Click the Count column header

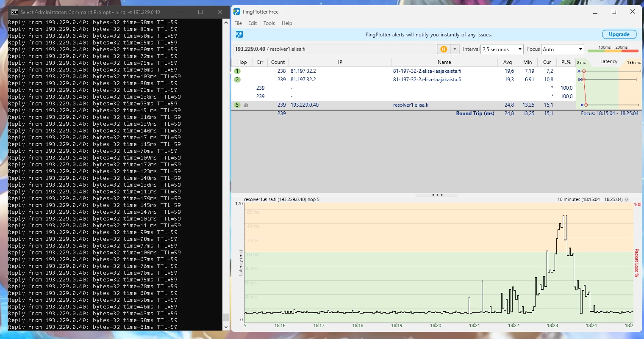click(278, 62)
